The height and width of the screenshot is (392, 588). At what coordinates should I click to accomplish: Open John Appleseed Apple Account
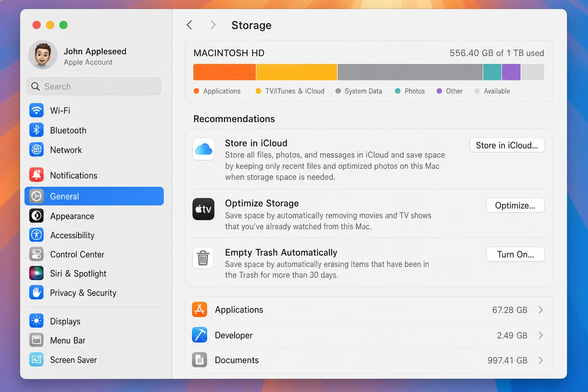coord(94,55)
